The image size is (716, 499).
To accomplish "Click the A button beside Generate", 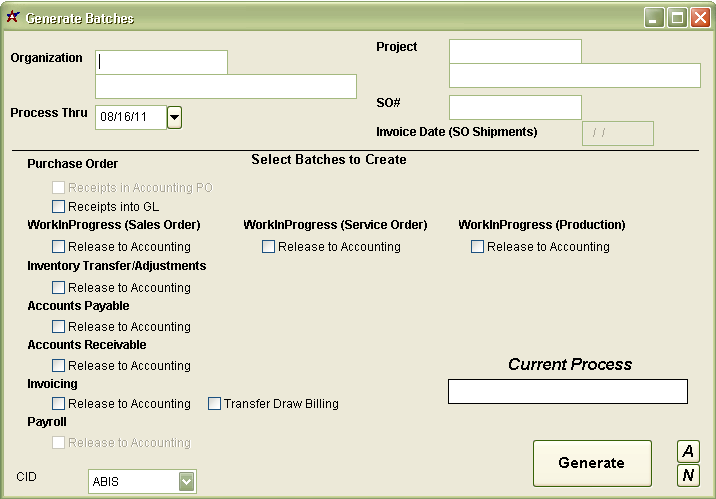I will pyautogui.click(x=688, y=451).
